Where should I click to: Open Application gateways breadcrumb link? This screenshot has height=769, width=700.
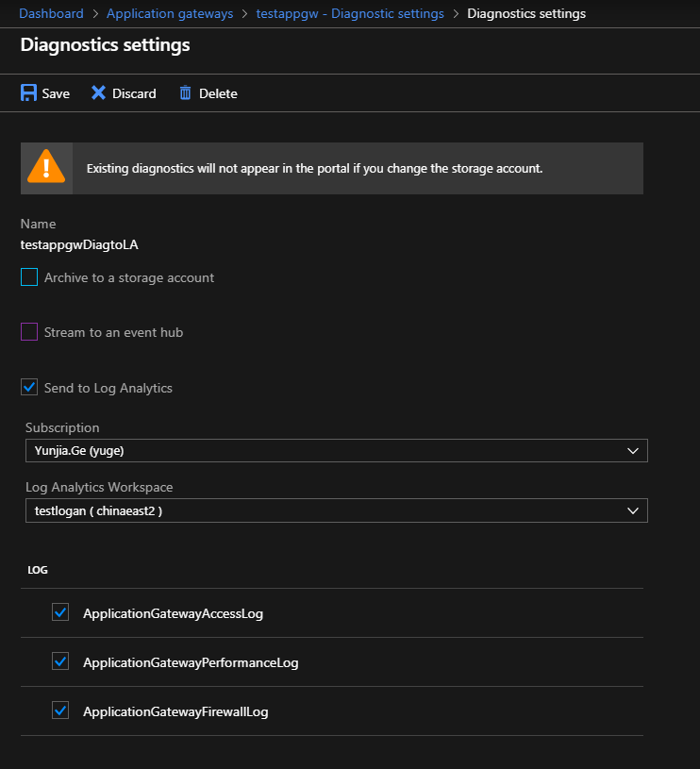click(170, 14)
